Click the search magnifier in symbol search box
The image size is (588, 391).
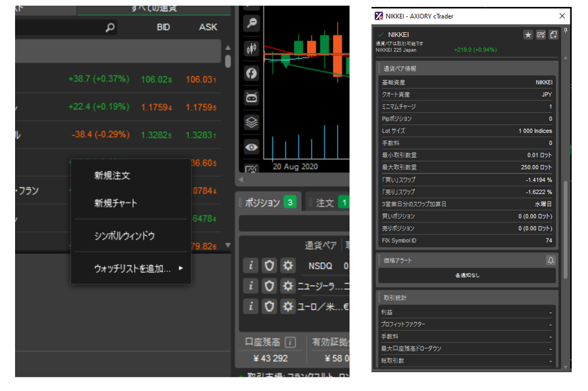[x=110, y=28]
